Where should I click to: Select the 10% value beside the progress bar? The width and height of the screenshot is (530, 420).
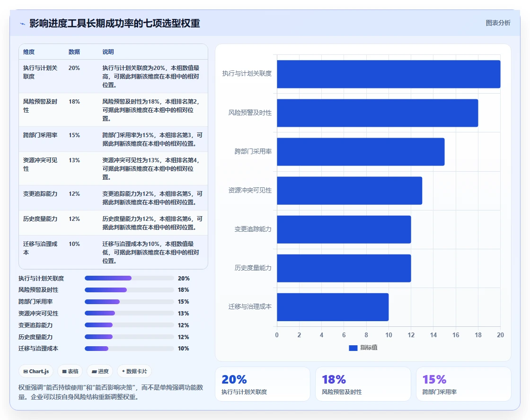pyautogui.click(x=184, y=349)
